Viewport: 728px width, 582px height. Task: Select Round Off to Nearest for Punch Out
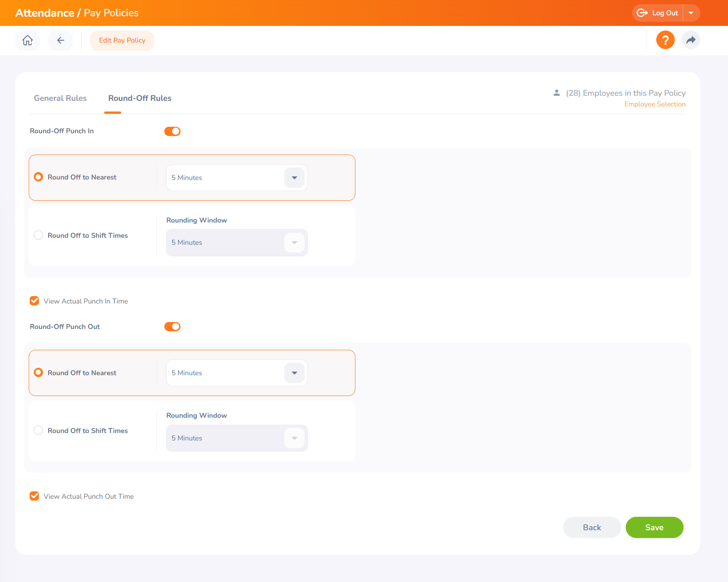click(38, 373)
